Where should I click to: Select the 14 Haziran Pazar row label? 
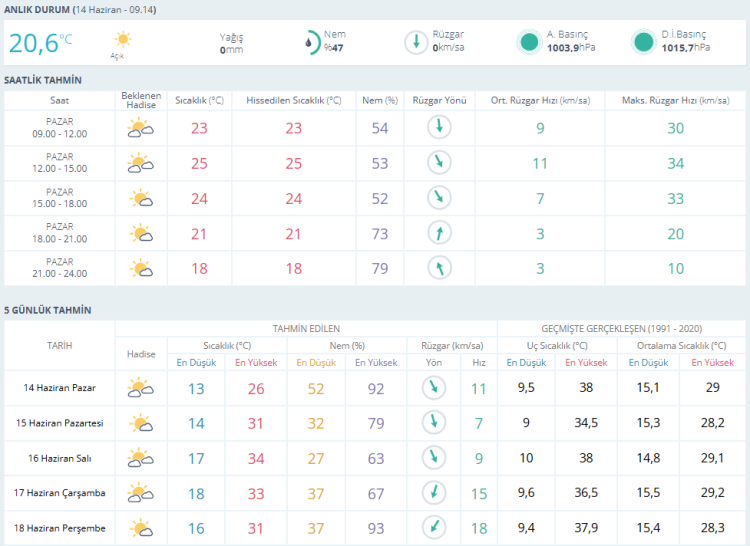click(x=59, y=388)
